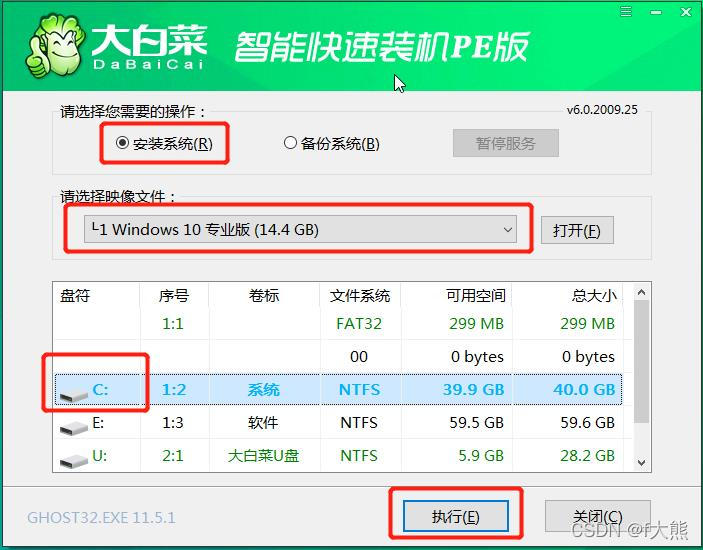Click the 大白菜U盘 volume label cell
703x550 pixels.
tap(263, 456)
